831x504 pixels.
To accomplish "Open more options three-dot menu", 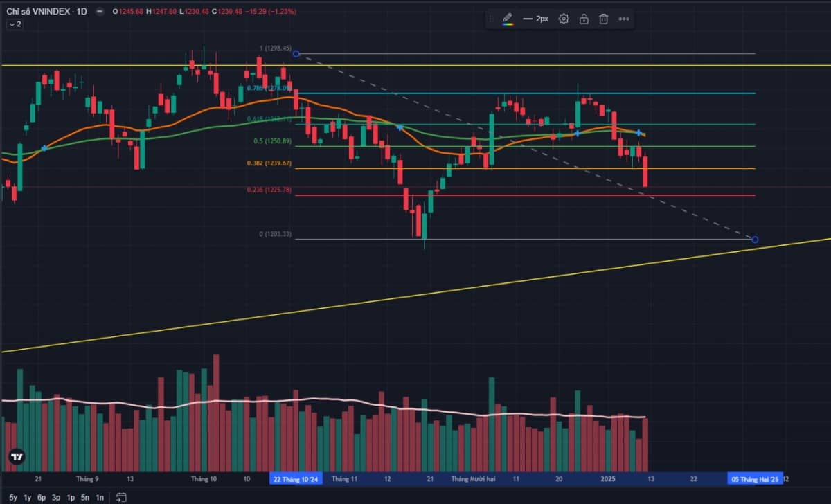I will (x=624, y=19).
